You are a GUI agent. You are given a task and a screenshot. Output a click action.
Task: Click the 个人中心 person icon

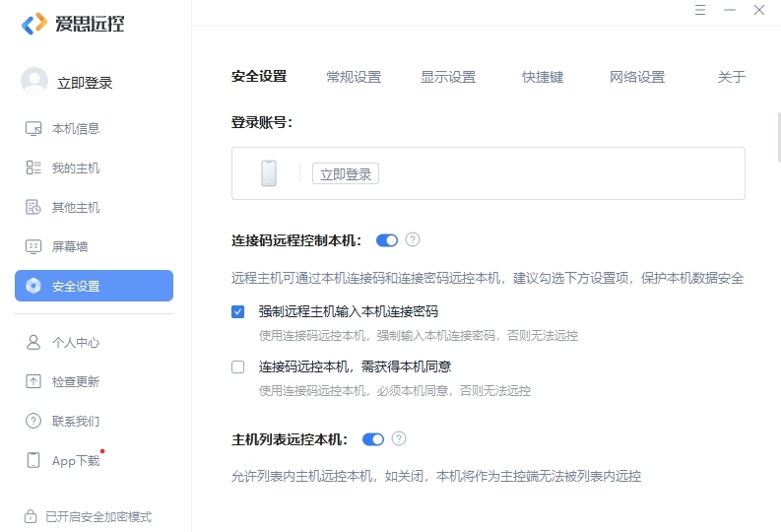click(x=33, y=343)
